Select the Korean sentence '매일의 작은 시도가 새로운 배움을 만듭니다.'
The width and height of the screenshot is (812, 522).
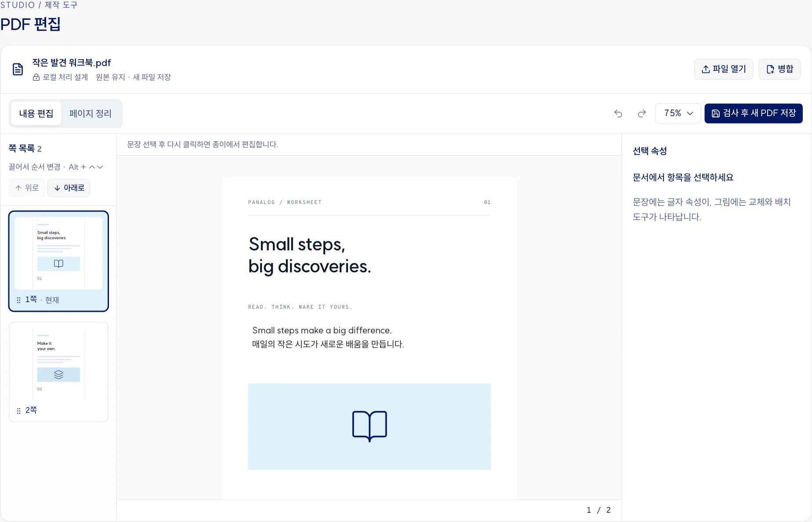328,344
